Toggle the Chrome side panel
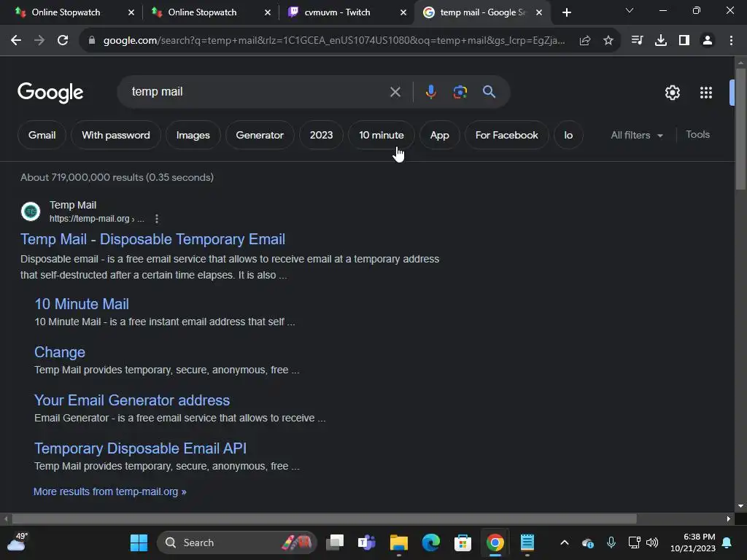 (x=684, y=41)
